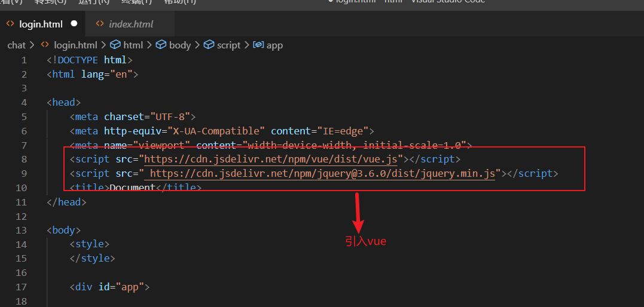Click the HTML file icon on index.html tab

[100, 24]
